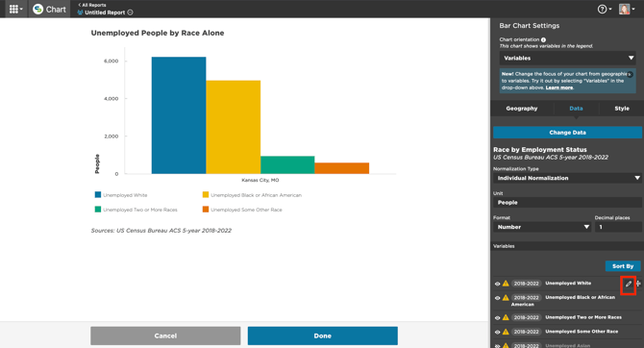
Task: Click the Unemployed Black or African American legend label
Action: click(x=257, y=195)
